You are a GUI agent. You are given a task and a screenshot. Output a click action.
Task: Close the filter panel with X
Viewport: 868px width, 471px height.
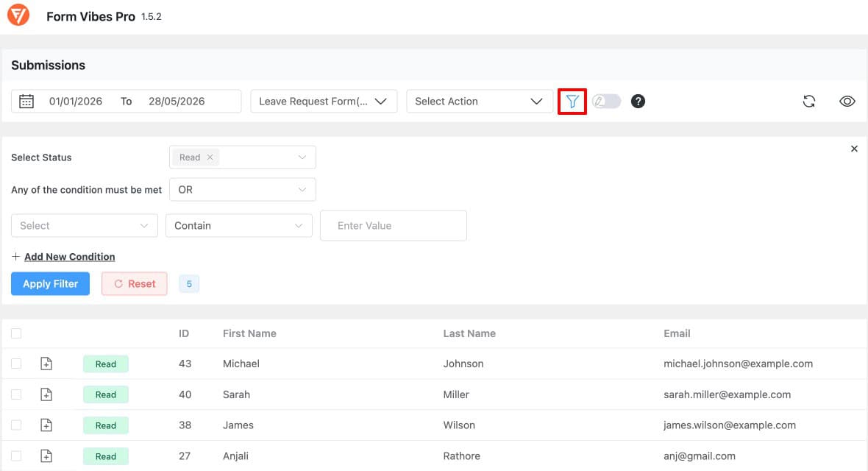pyautogui.click(x=854, y=149)
